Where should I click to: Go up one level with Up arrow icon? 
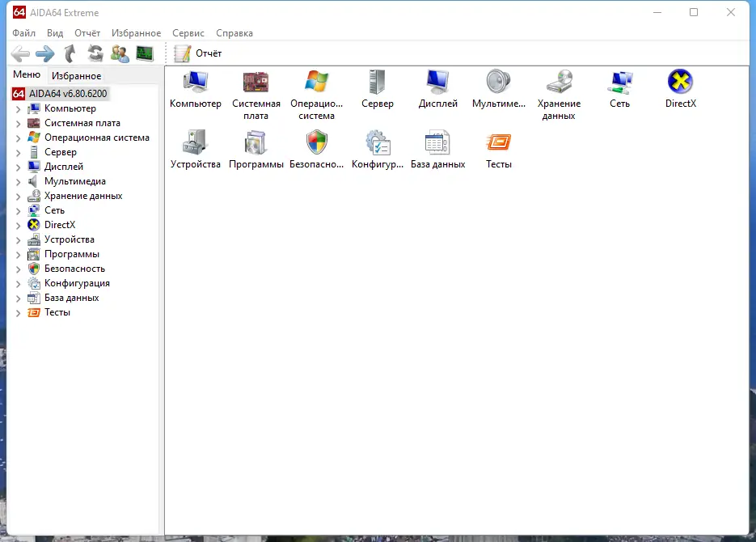[70, 53]
